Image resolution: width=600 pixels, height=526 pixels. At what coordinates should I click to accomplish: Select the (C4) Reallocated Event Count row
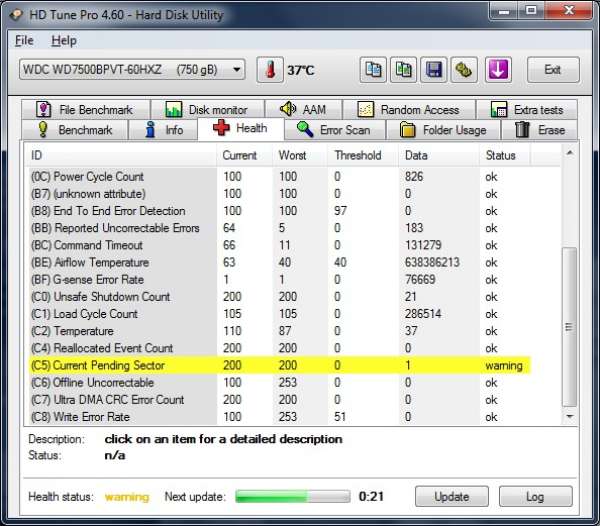pyautogui.click(x=278, y=348)
